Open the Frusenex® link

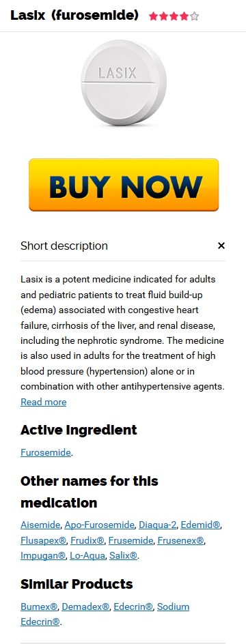click(180, 540)
